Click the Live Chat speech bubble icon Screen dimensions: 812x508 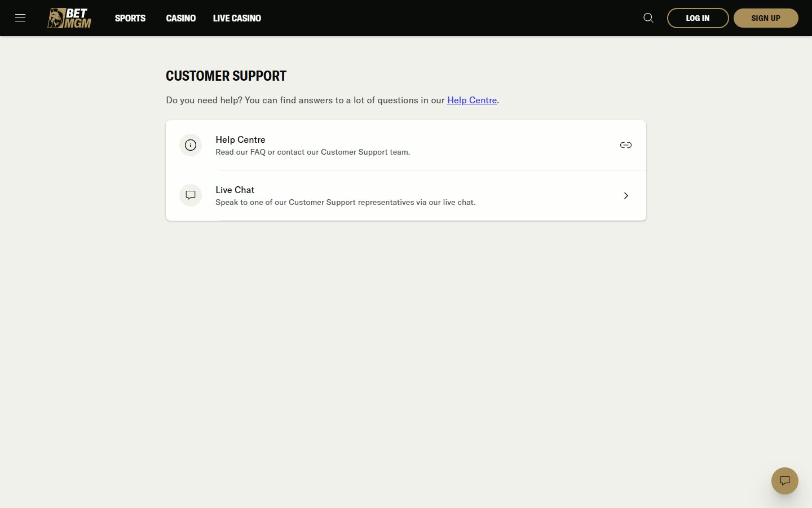point(191,195)
